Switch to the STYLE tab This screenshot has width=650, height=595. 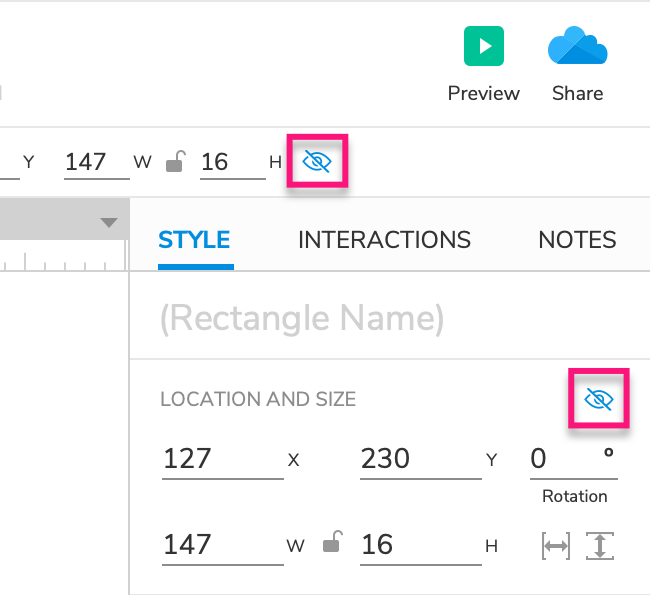coord(194,240)
